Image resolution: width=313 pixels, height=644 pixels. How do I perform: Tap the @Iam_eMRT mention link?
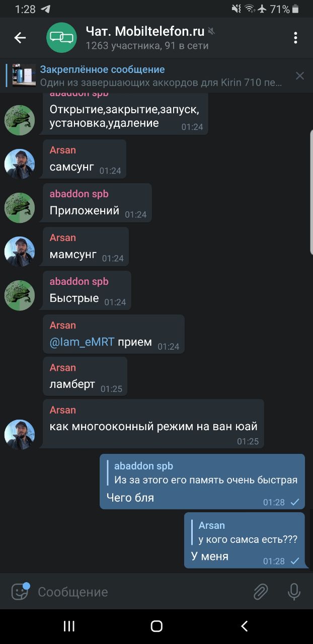click(83, 342)
